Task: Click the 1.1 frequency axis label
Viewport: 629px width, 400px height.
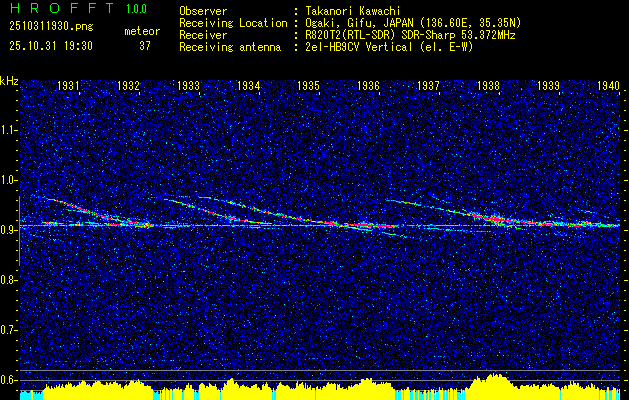Action: (7, 130)
